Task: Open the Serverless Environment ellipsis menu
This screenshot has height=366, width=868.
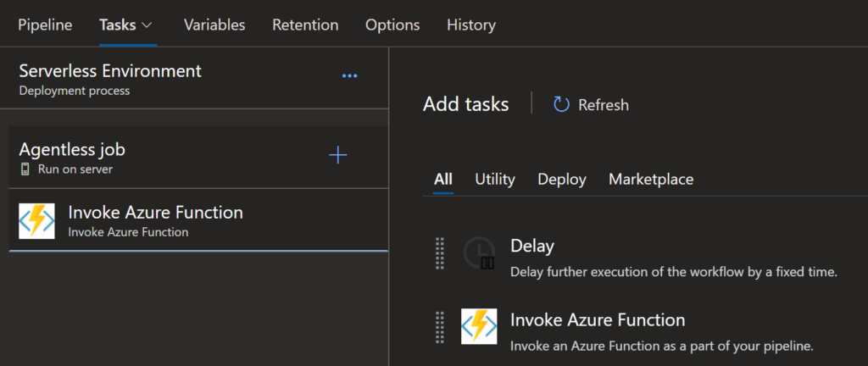Action: [349, 76]
